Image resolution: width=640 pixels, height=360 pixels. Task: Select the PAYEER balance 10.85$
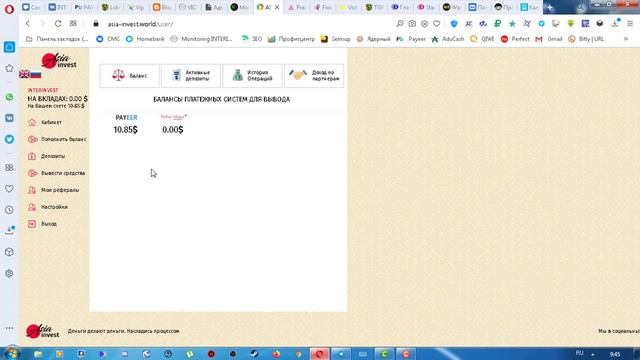pyautogui.click(x=126, y=124)
